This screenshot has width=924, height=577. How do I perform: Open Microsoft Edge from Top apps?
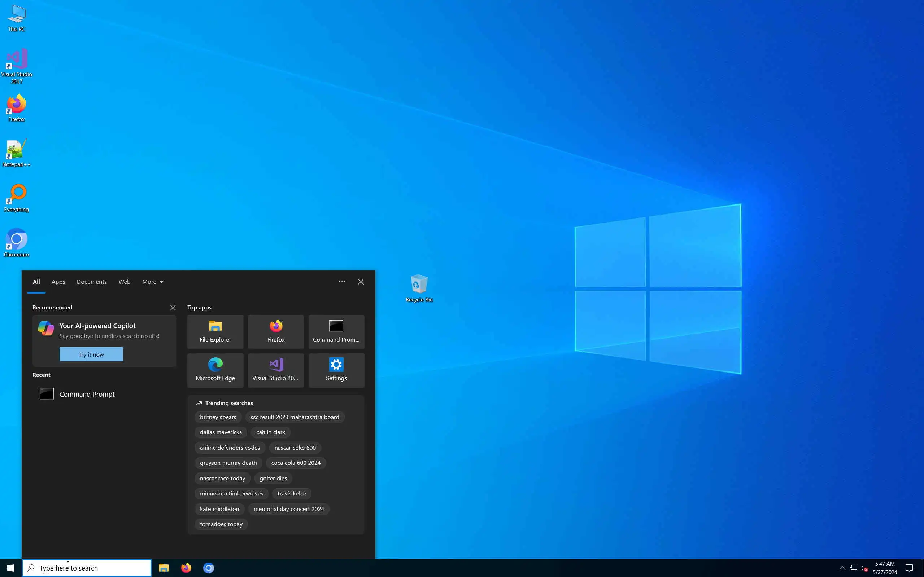(x=215, y=370)
